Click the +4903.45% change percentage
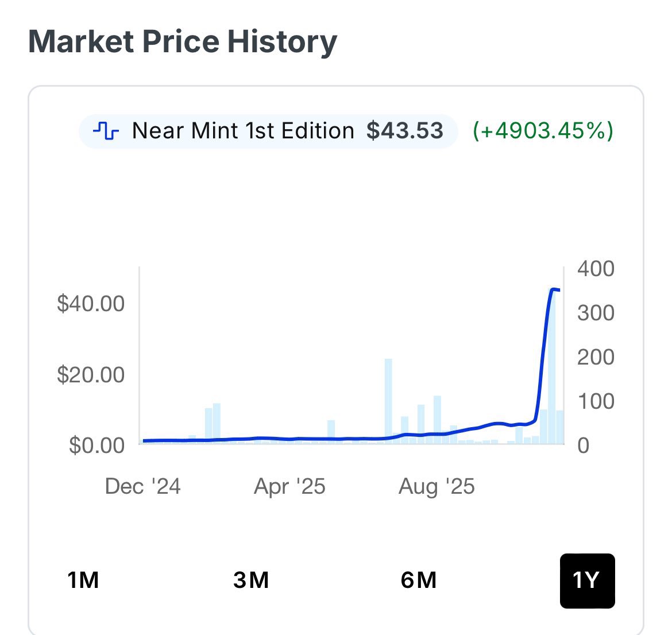This screenshot has width=672, height=635. click(543, 131)
